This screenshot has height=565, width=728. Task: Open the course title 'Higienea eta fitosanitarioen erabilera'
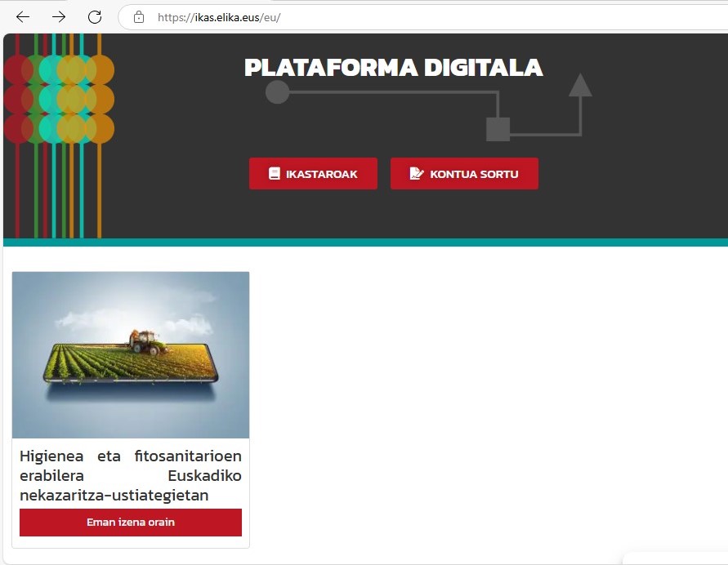(131, 475)
